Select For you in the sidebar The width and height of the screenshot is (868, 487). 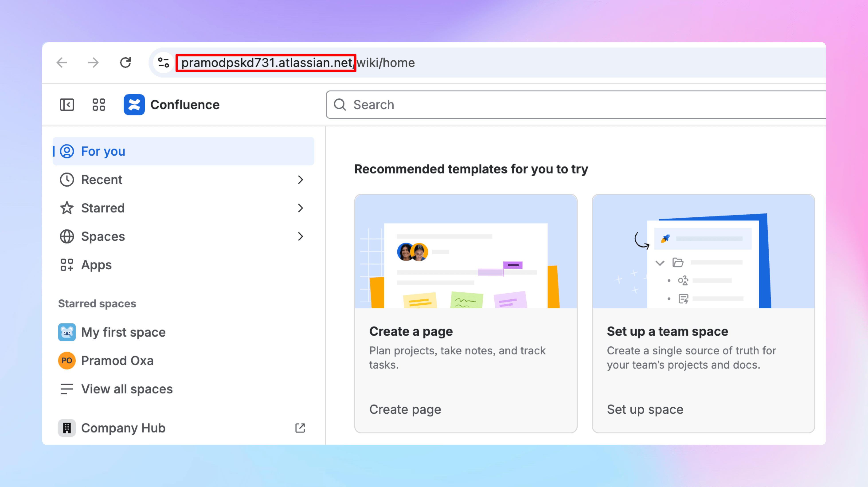point(103,151)
